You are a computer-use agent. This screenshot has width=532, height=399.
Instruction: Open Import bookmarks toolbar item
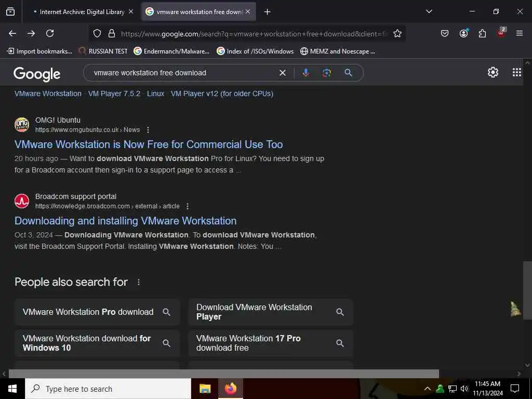click(39, 51)
